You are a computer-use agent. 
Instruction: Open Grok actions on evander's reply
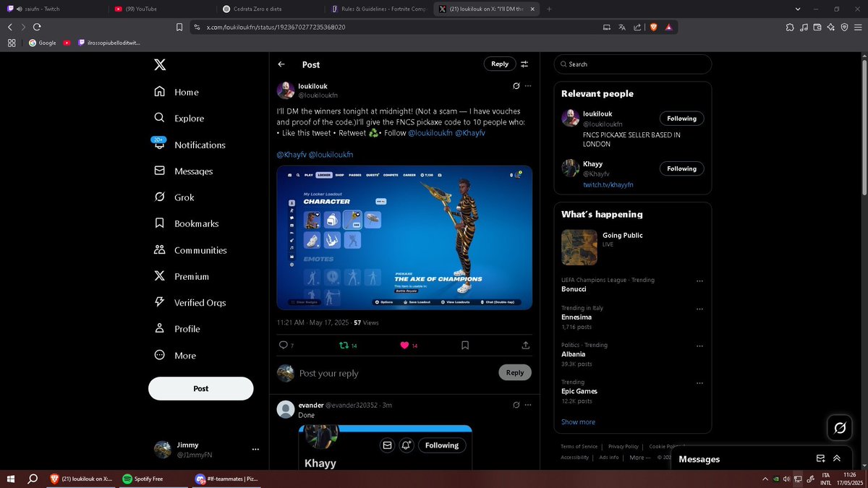[516, 405]
